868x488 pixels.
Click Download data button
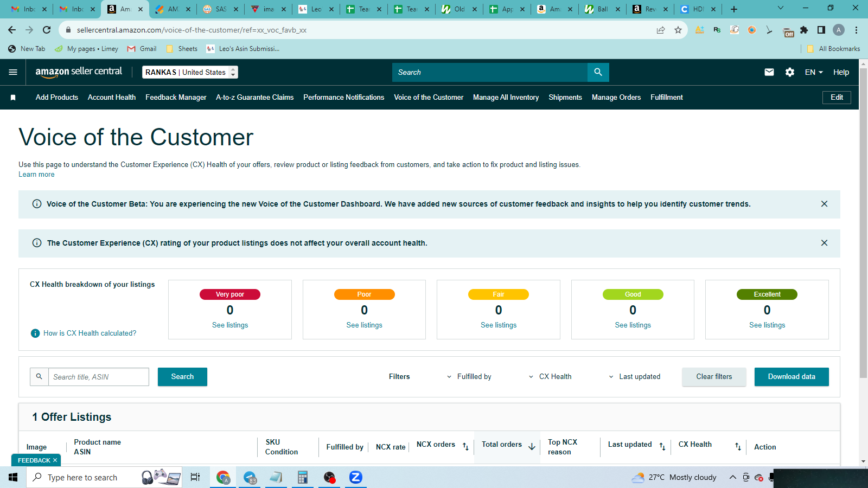tap(792, 376)
